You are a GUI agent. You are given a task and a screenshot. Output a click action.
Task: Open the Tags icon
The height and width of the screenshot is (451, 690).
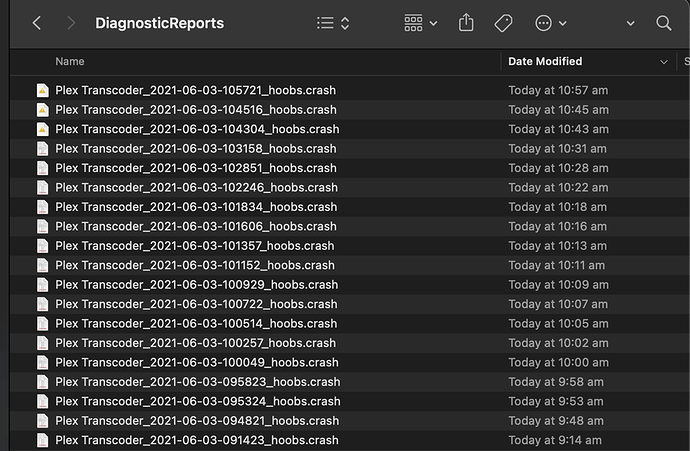[503, 23]
